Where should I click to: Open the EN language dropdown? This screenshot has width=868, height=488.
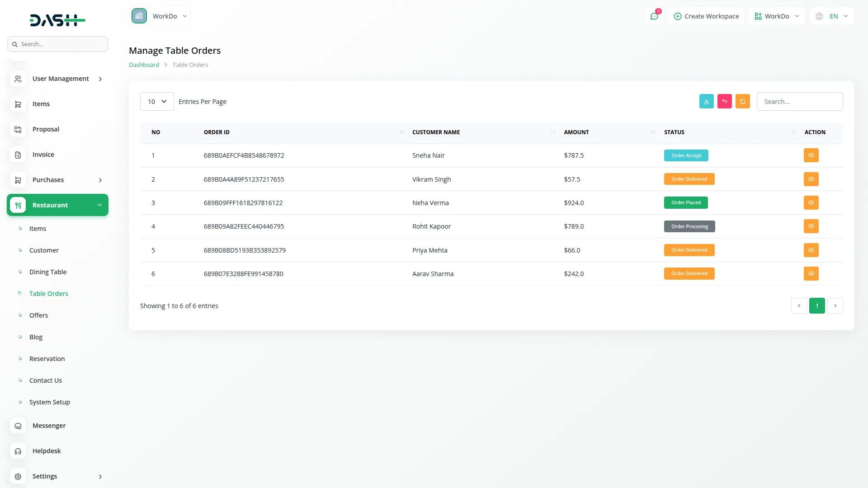click(x=831, y=16)
